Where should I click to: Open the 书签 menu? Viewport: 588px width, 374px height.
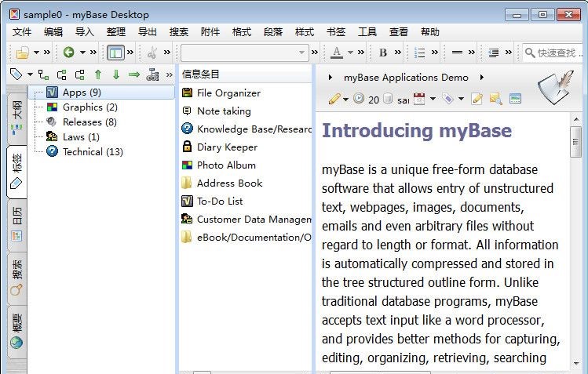[x=336, y=32]
